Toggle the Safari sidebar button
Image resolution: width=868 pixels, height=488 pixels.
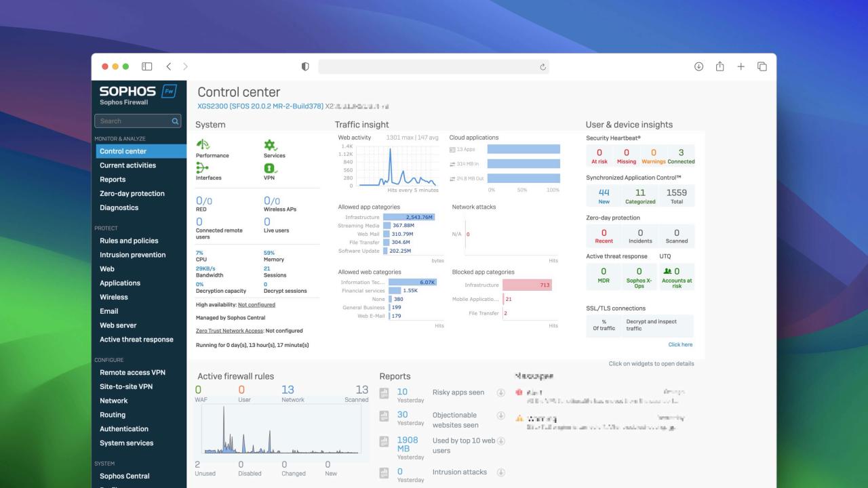click(x=146, y=66)
